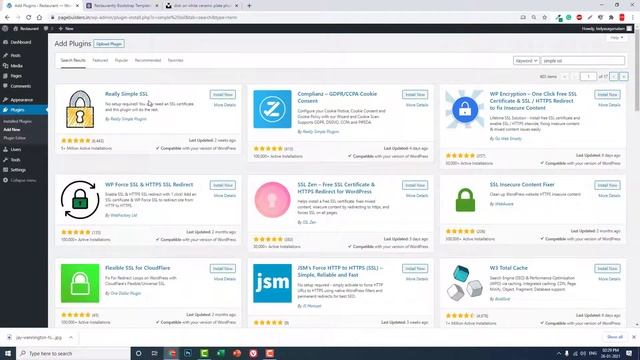Switch to the Recommended tab
The image size is (640, 360).
[x=148, y=60]
